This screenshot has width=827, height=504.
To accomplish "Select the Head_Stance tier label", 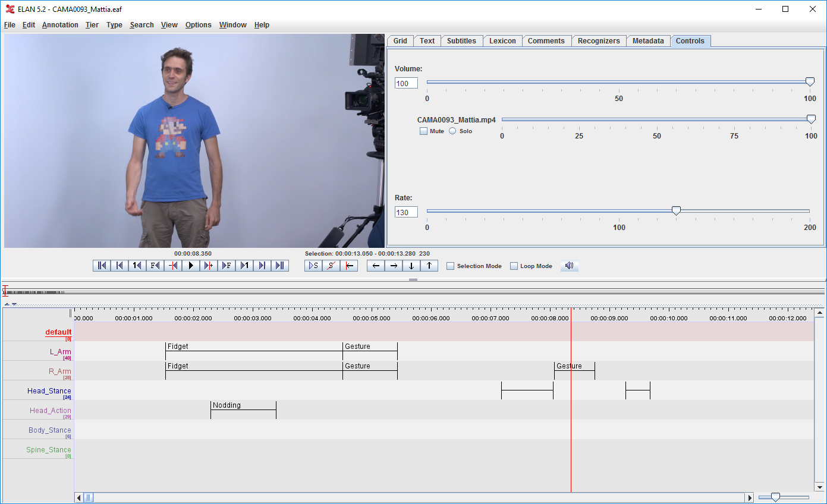I will click(49, 391).
